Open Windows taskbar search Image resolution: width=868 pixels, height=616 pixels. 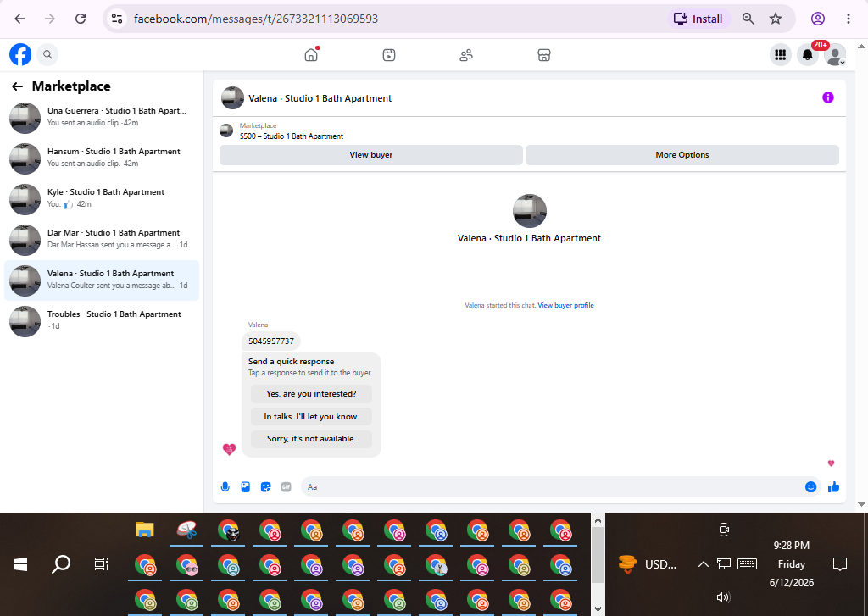tap(61, 564)
